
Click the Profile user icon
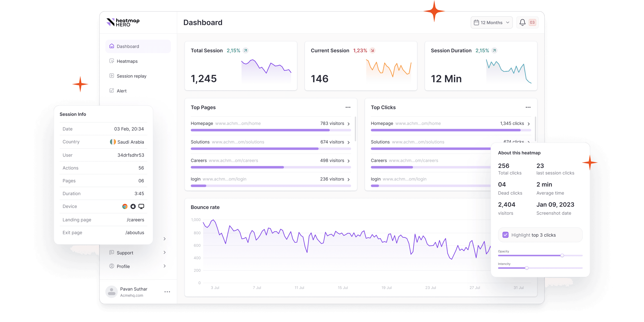(112, 266)
